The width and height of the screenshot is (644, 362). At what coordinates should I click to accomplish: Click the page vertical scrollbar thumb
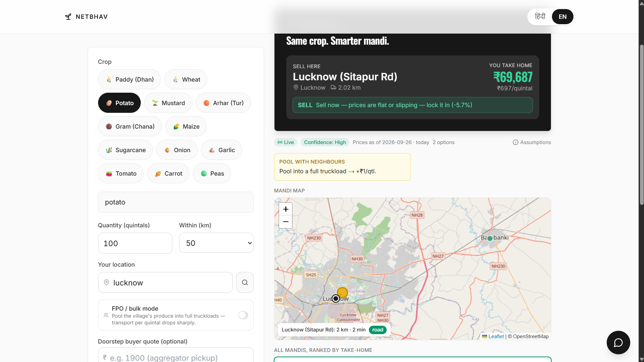[641, 124]
